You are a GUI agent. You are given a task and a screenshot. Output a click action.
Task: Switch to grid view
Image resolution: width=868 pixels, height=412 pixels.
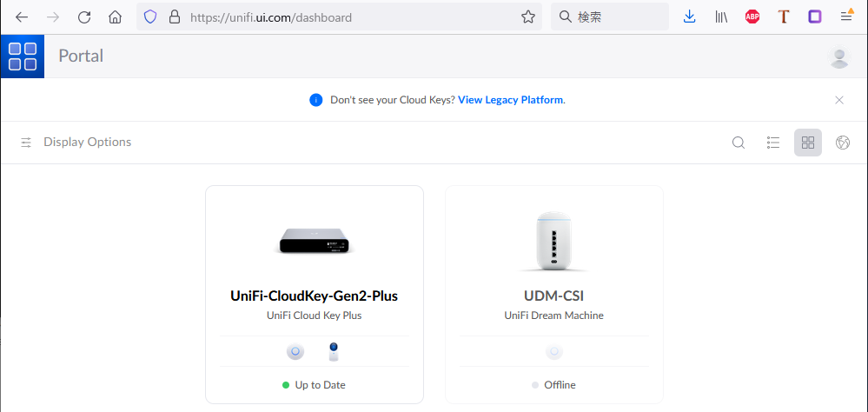pyautogui.click(x=808, y=143)
